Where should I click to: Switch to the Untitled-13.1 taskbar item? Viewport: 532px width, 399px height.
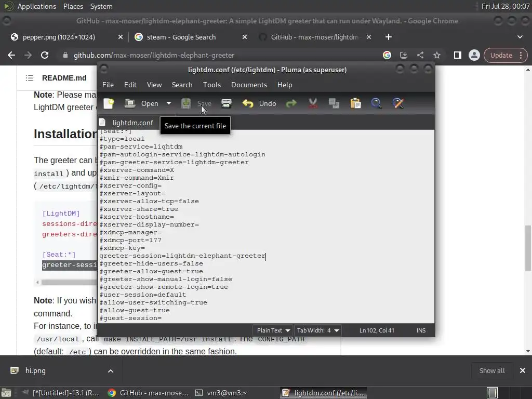pyautogui.click(x=61, y=393)
